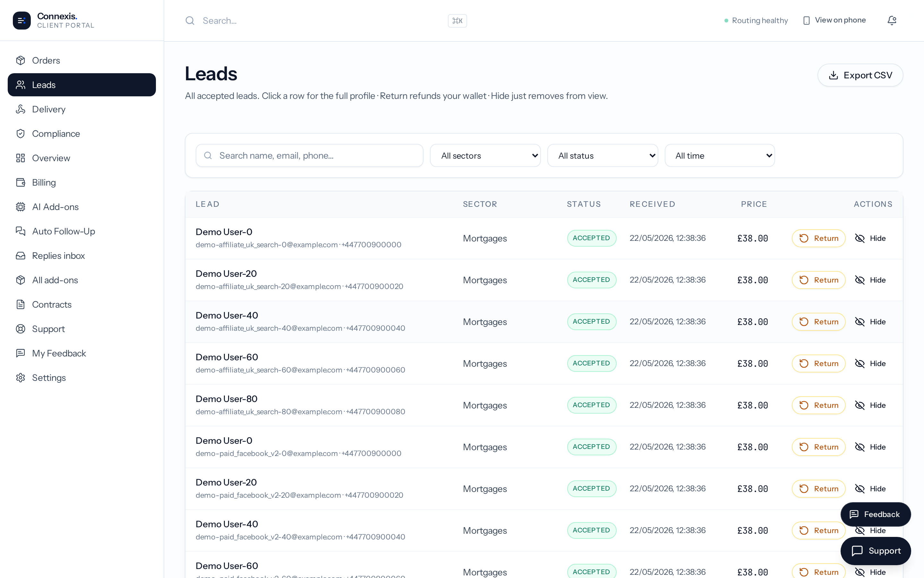Open the Delivery page

pyautogui.click(x=82, y=109)
